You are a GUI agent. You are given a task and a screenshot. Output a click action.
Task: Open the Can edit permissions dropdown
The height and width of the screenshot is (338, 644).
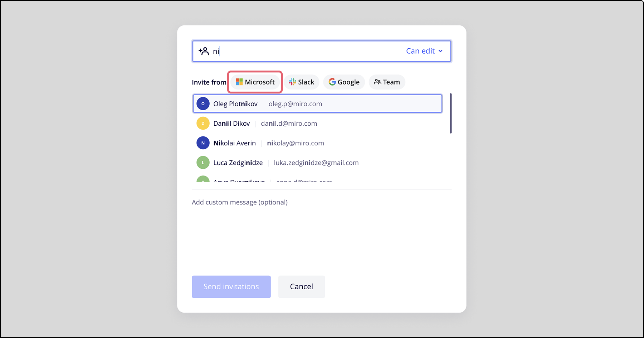pos(420,51)
